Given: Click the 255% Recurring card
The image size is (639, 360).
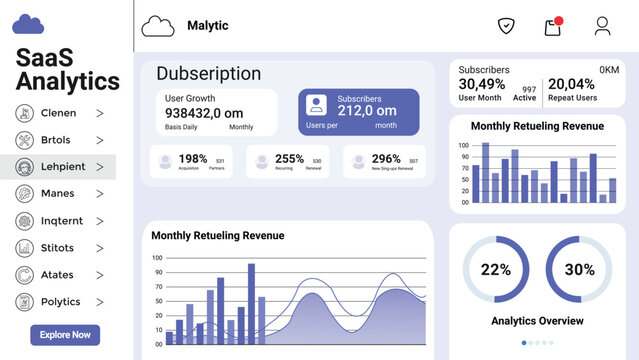Looking at the screenshot, I should point(288,162).
